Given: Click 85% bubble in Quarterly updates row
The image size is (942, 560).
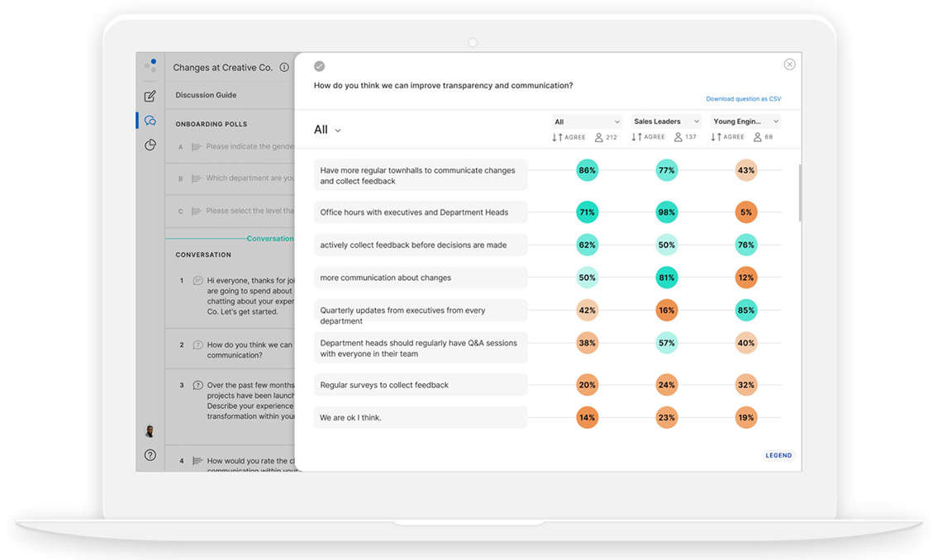Looking at the screenshot, I should pos(746,311).
